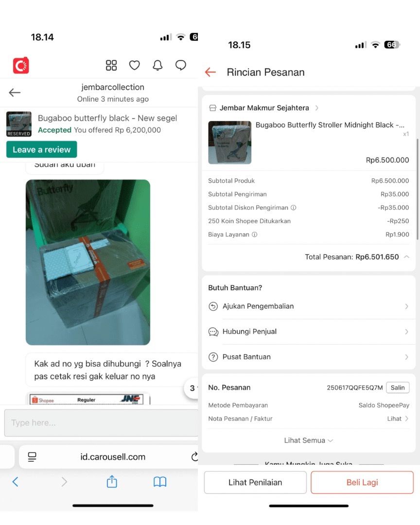Tap the chevron on Hubungi Penjual row
The image size is (420, 525).
(x=406, y=332)
